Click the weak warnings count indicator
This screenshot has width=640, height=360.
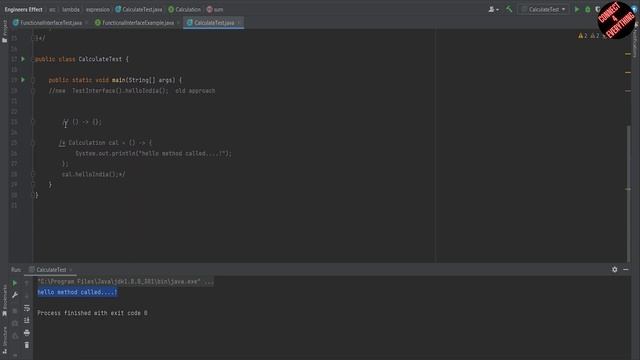pyautogui.click(x=595, y=36)
